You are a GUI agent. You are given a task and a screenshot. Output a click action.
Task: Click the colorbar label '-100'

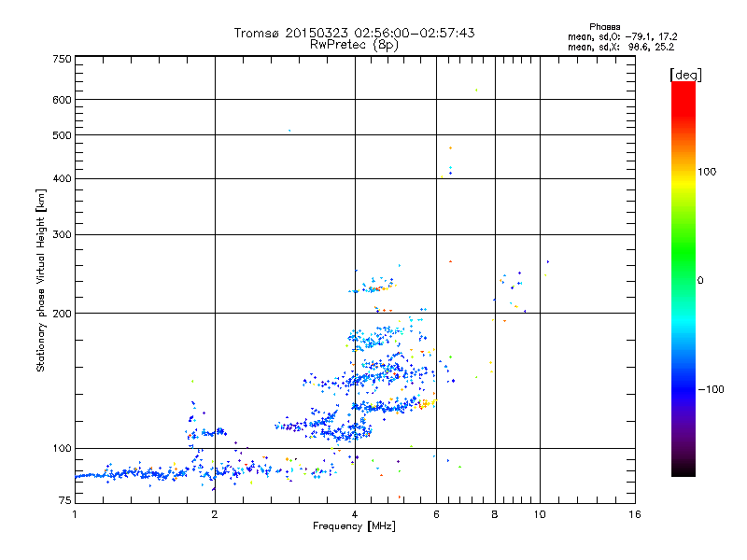pos(711,389)
